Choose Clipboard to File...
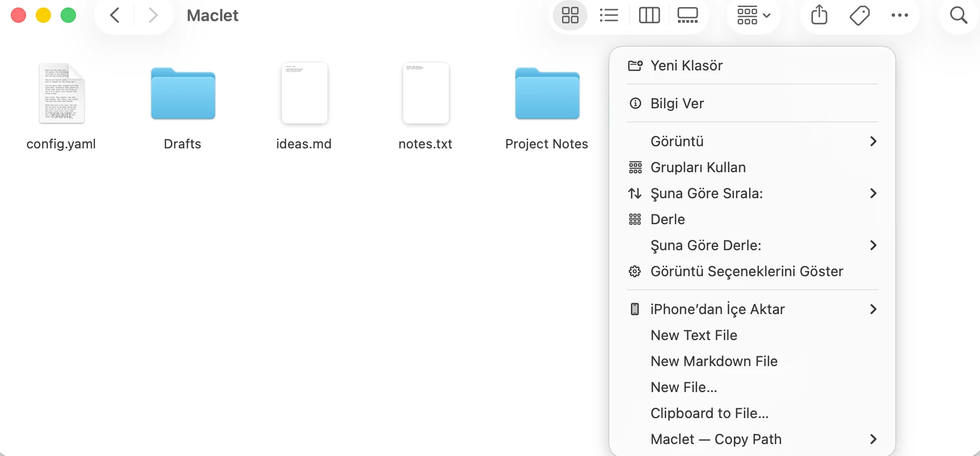The height and width of the screenshot is (456, 980). coord(752,413)
